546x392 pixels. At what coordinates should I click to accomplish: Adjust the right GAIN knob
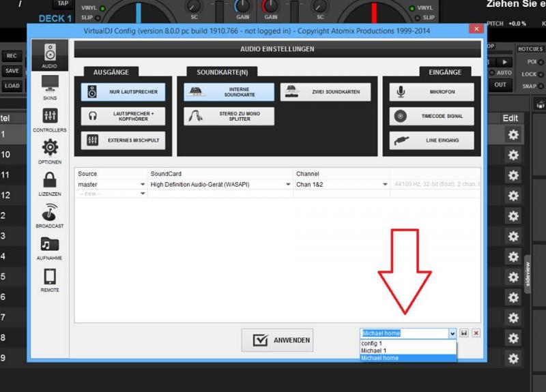pyautogui.click(x=270, y=6)
